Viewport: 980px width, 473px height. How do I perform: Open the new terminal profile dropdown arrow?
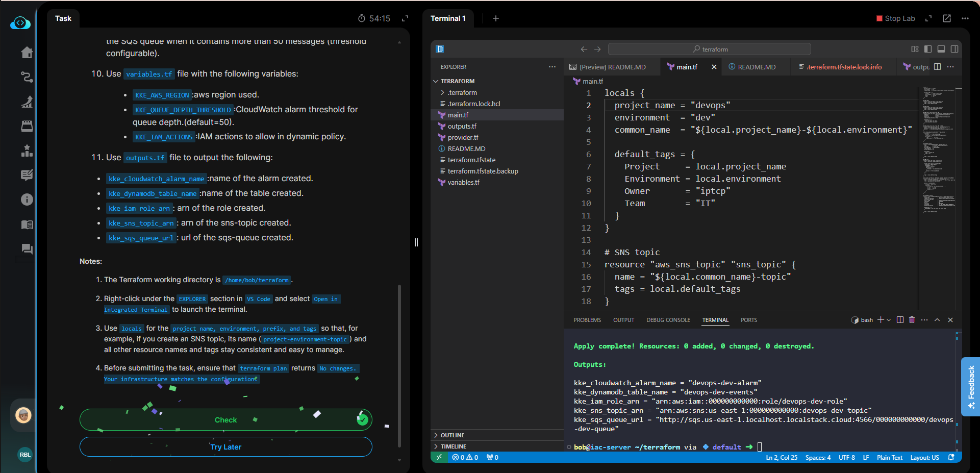point(889,320)
